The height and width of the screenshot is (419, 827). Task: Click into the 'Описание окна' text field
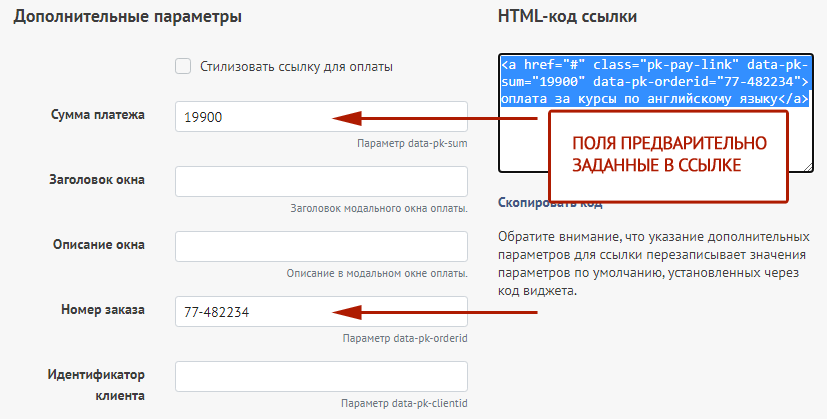pyautogui.click(x=320, y=247)
